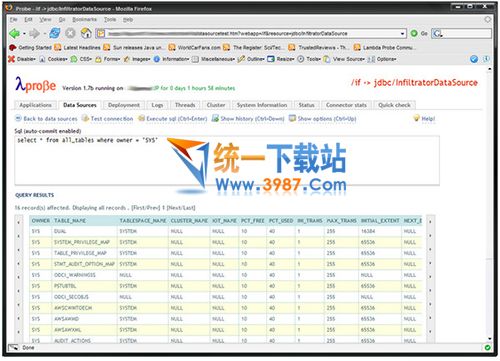
Task: Switch to the Status tab
Action: (x=306, y=105)
